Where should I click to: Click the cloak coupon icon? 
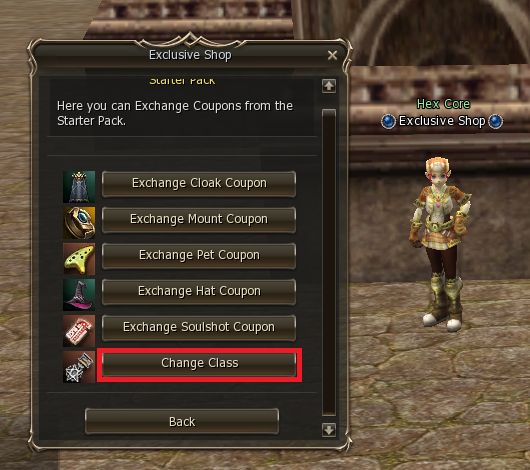coord(79,187)
